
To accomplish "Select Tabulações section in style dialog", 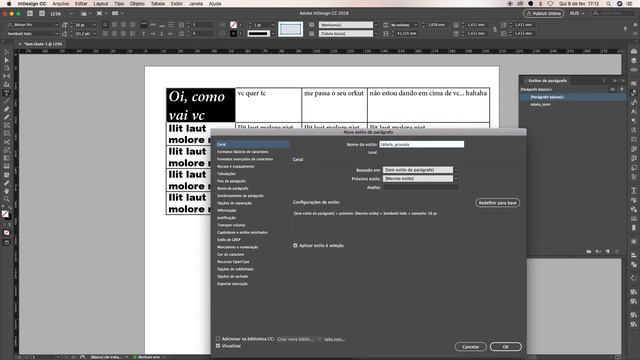I will point(226,174).
